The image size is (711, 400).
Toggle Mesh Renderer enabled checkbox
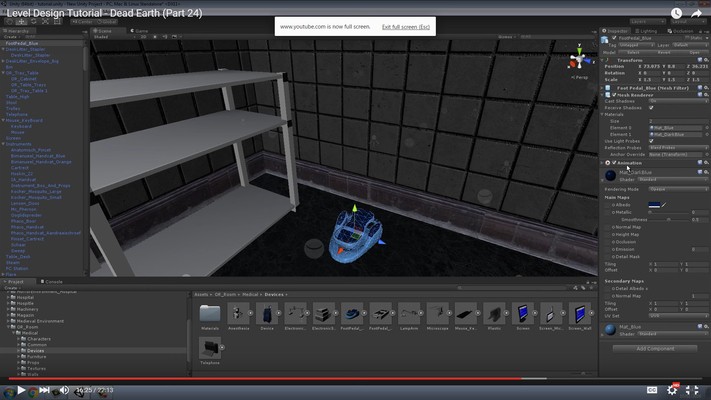[x=614, y=95]
